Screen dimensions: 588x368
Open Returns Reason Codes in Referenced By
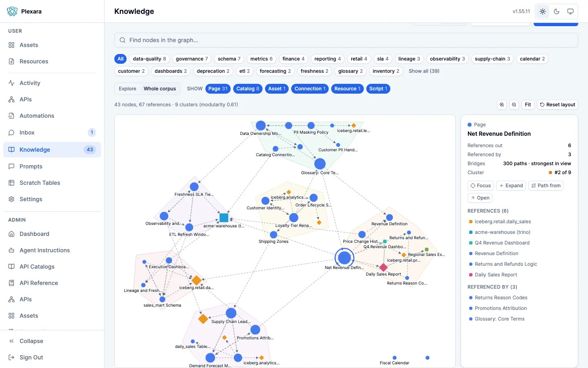click(501, 298)
